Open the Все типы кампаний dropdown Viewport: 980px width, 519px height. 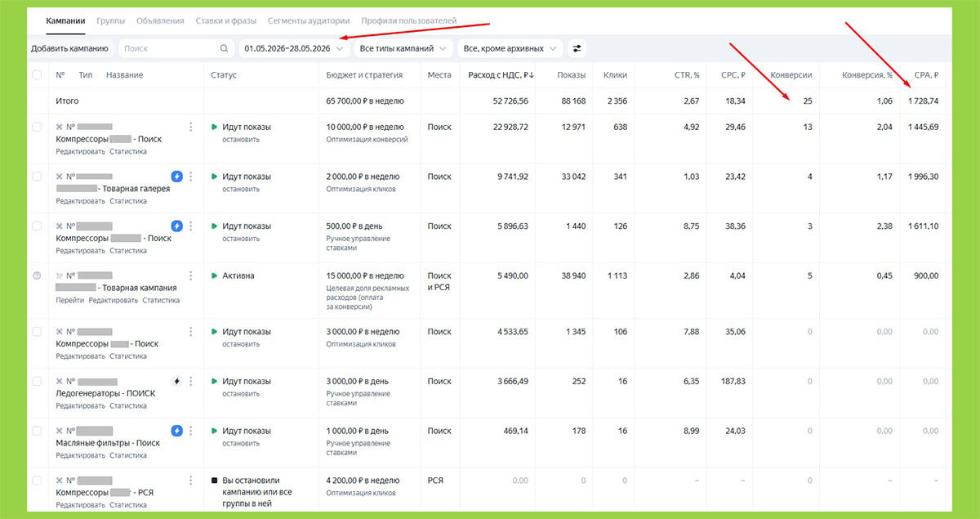(403, 49)
